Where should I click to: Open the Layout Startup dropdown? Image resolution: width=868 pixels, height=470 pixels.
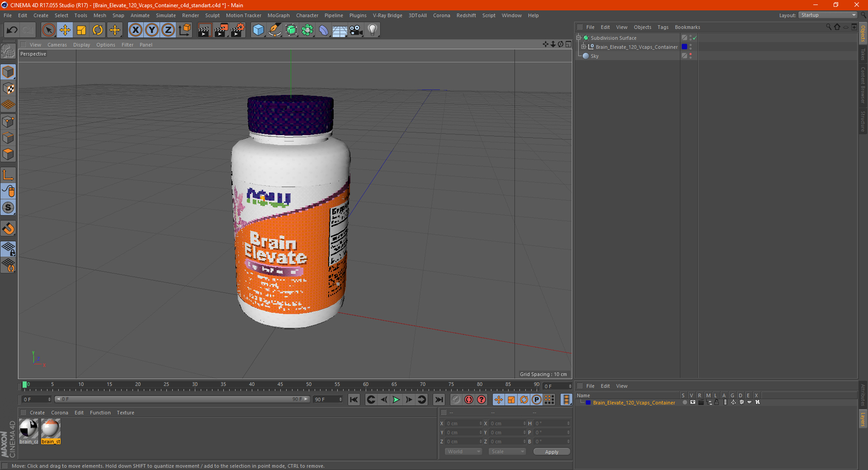[828, 15]
